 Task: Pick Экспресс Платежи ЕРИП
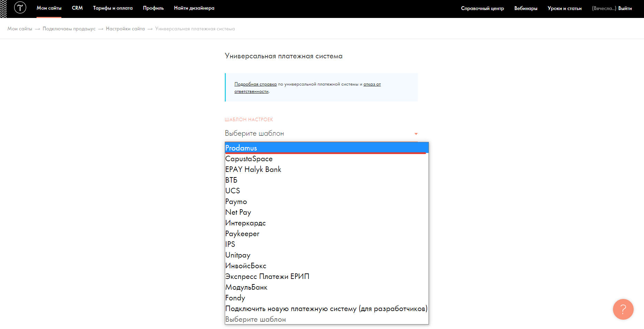(x=327, y=277)
